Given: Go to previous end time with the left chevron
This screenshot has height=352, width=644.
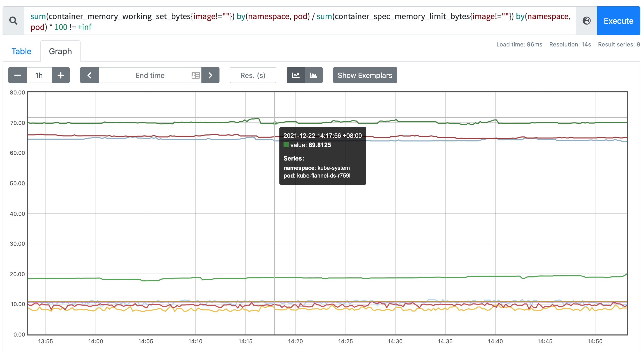Looking at the screenshot, I should pyautogui.click(x=89, y=75).
